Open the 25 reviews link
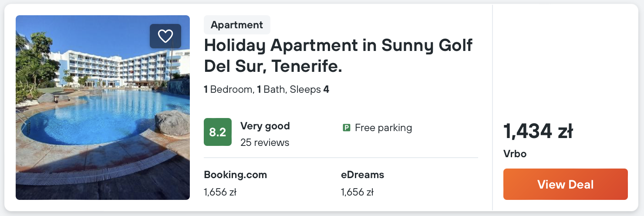The height and width of the screenshot is (216, 644). pyautogui.click(x=265, y=142)
